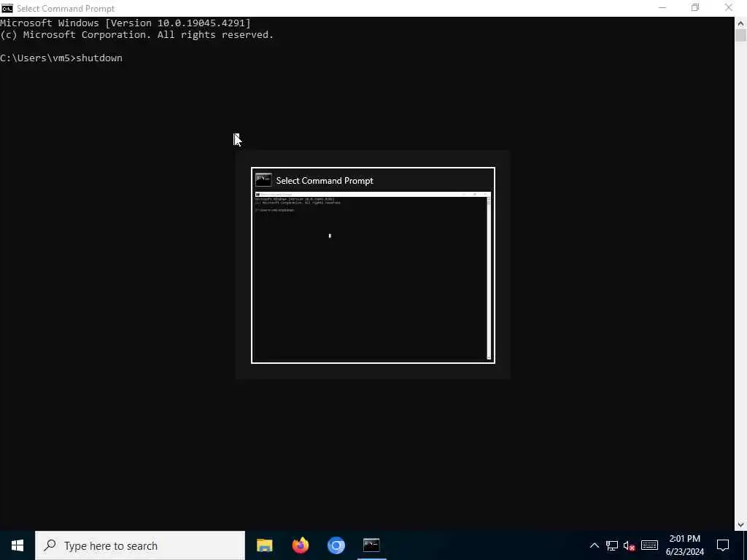Switch to Command Prompt taskbar button
Screen dimensions: 747x560
[371, 545]
